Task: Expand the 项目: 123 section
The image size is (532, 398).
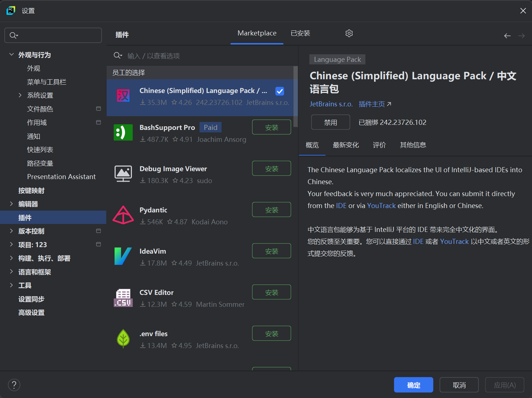Action: 11,245
